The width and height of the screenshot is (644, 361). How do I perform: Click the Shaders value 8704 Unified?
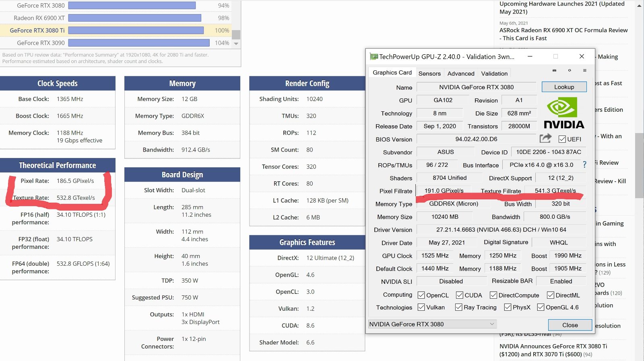(450, 178)
